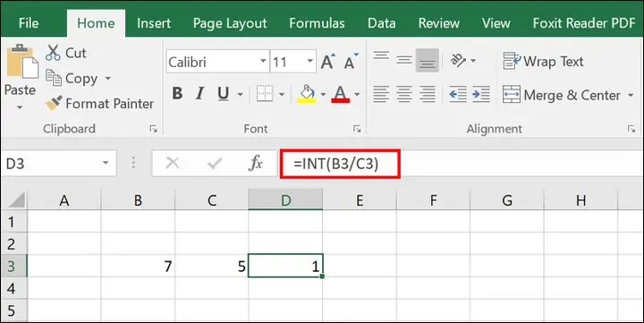The width and height of the screenshot is (644, 323).
Task: Click Insert Function fx icon
Action: (x=256, y=163)
